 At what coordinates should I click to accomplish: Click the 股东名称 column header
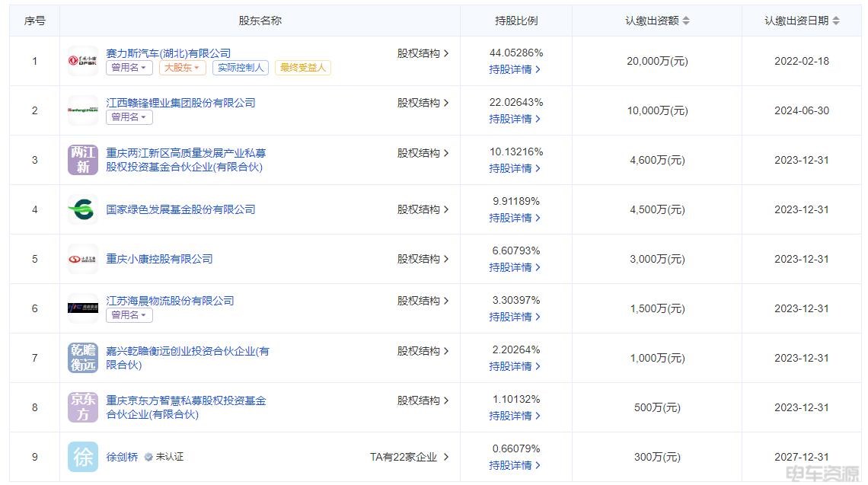(260, 21)
